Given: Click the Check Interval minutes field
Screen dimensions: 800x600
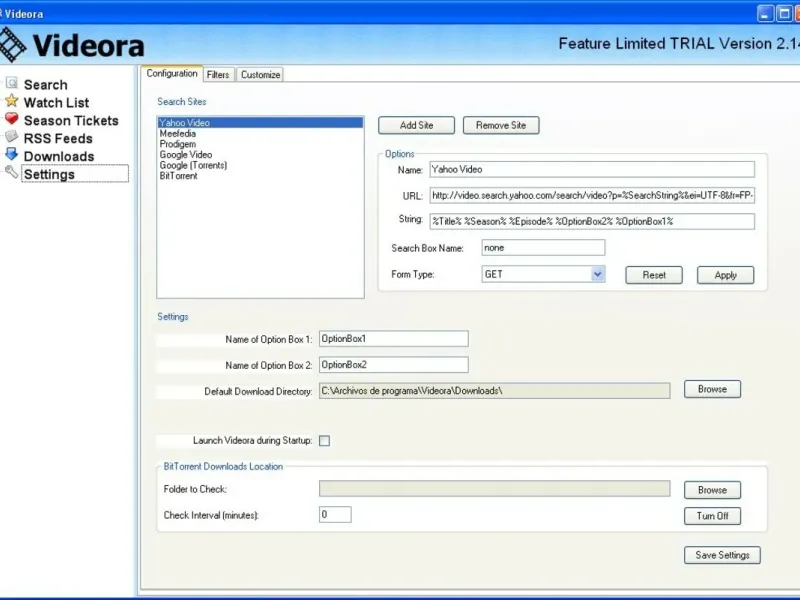Looking at the screenshot, I should tap(335, 514).
